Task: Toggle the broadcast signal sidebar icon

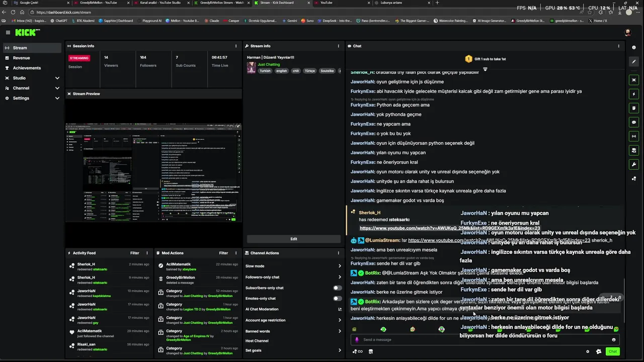Action: 634,136
